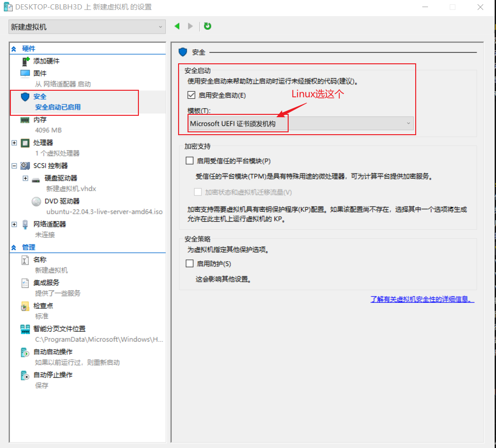Expand the Processor (处理器) tree node
The image size is (496, 448).
14,143
